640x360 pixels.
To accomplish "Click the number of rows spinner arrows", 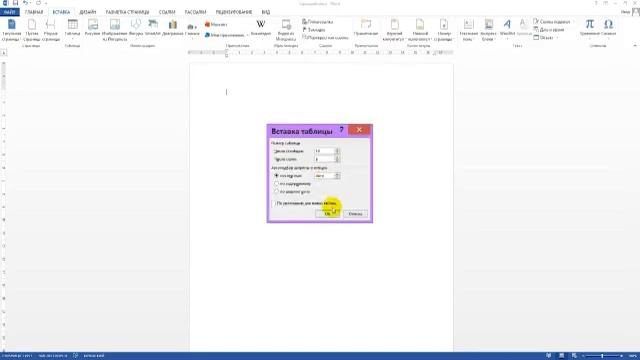I will (x=337, y=159).
